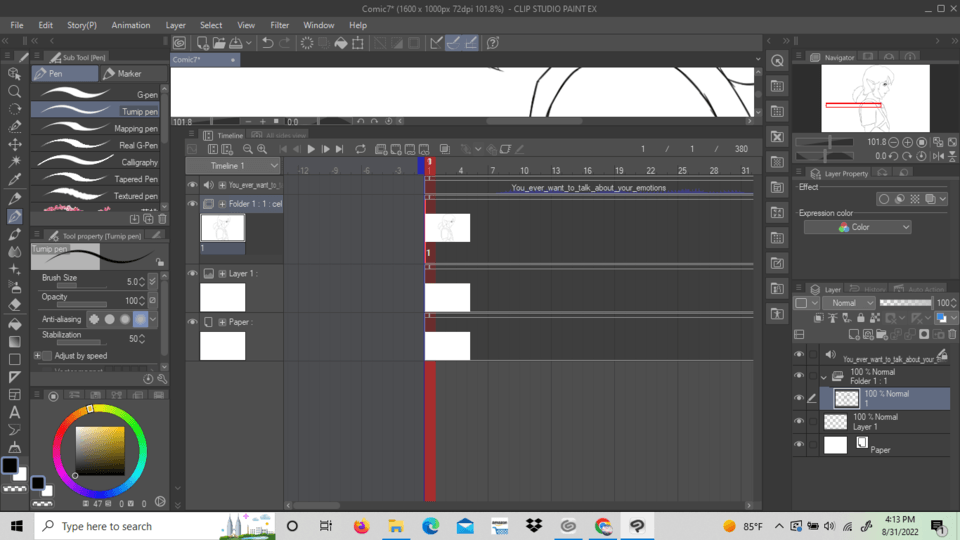960x540 pixels.
Task: Open the File menu
Action: tap(17, 25)
